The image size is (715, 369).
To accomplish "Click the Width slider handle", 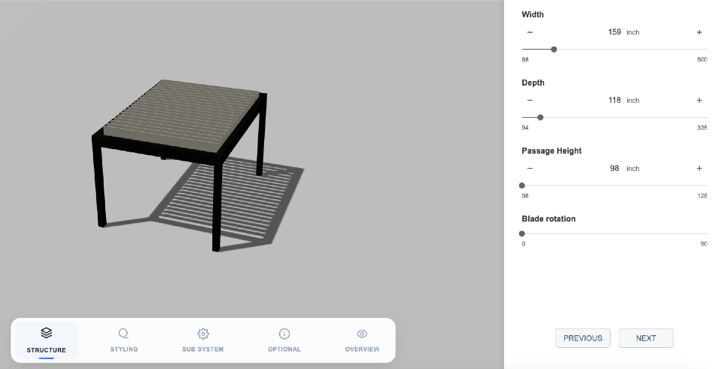I will tap(554, 49).
